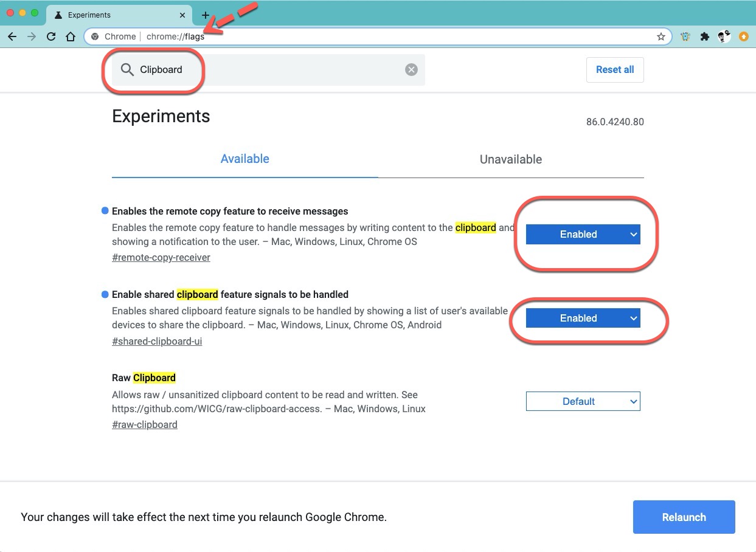Open the Extensions puzzle-piece icon

pyautogui.click(x=705, y=36)
